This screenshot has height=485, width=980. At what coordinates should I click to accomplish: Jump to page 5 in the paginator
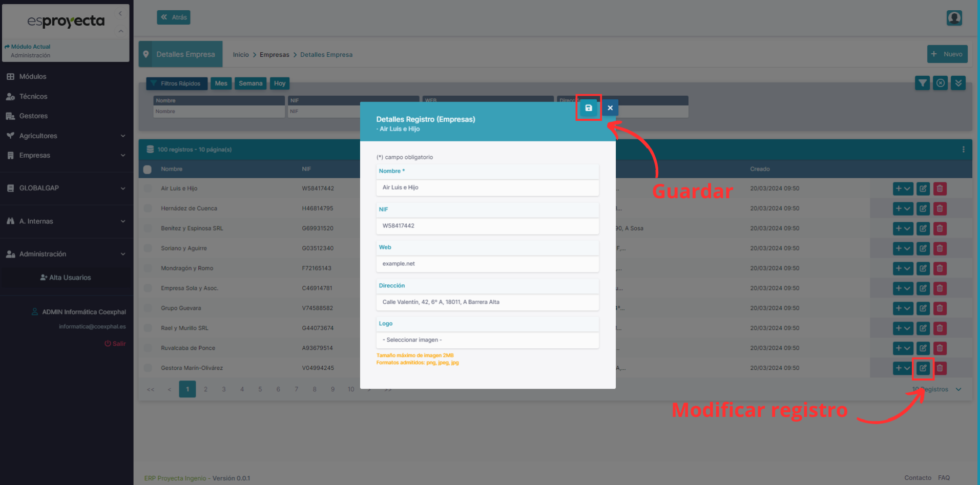point(260,389)
